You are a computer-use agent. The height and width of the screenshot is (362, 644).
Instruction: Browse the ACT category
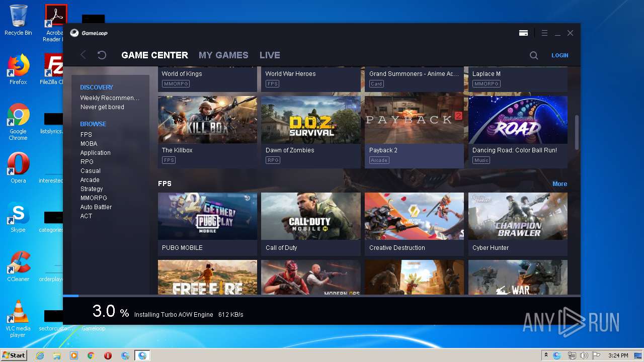tap(86, 216)
